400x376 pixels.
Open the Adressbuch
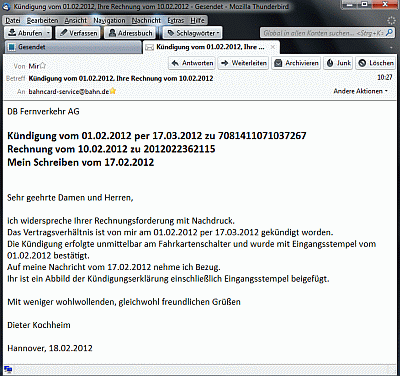pos(130,33)
